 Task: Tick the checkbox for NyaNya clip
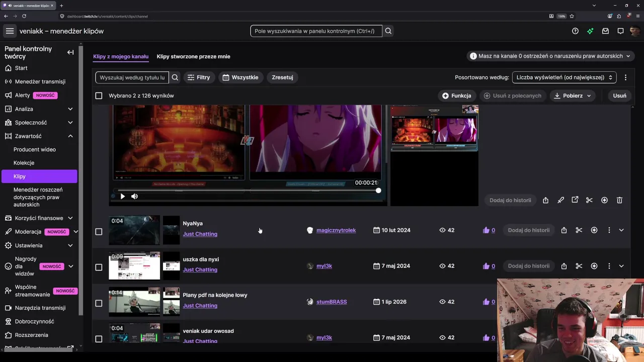click(x=99, y=232)
